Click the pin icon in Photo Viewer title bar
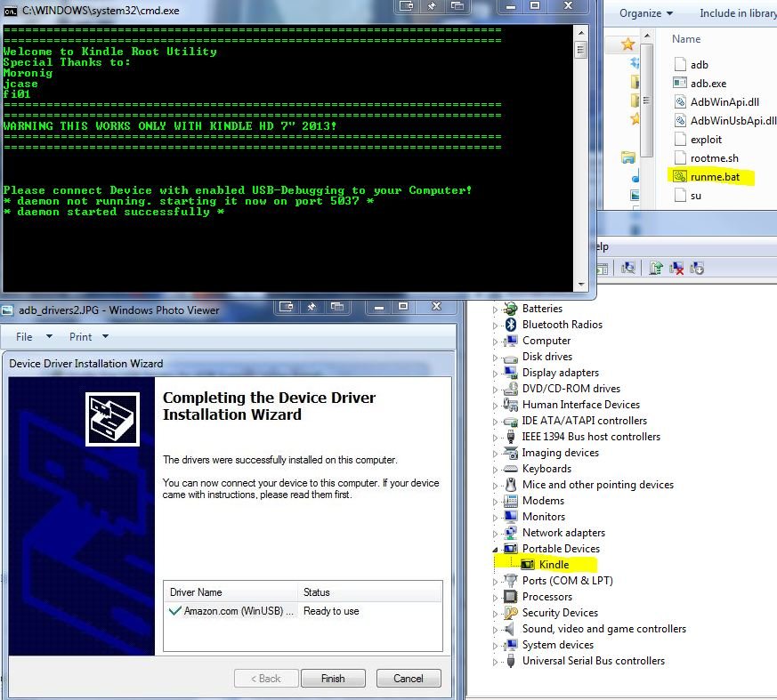The image size is (777, 700). pos(312,307)
